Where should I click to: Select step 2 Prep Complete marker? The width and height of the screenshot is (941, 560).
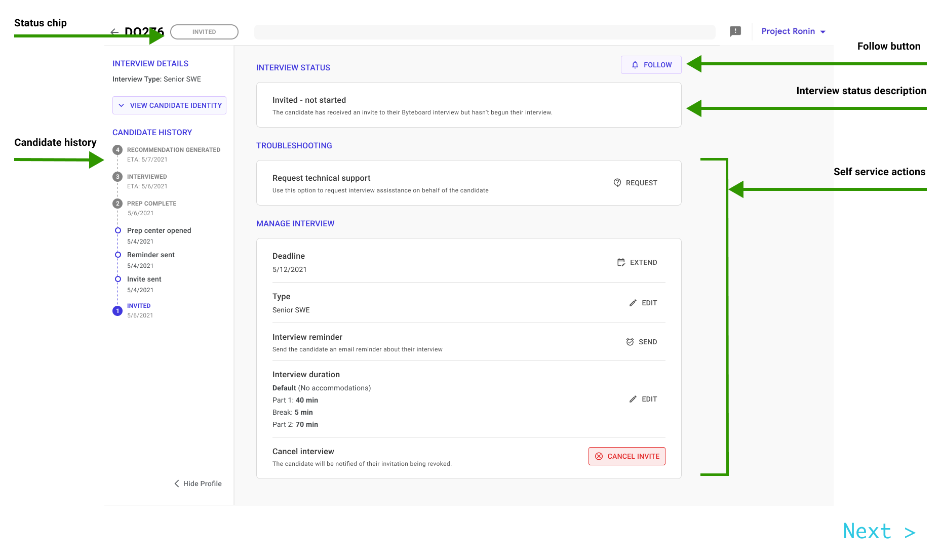117,204
